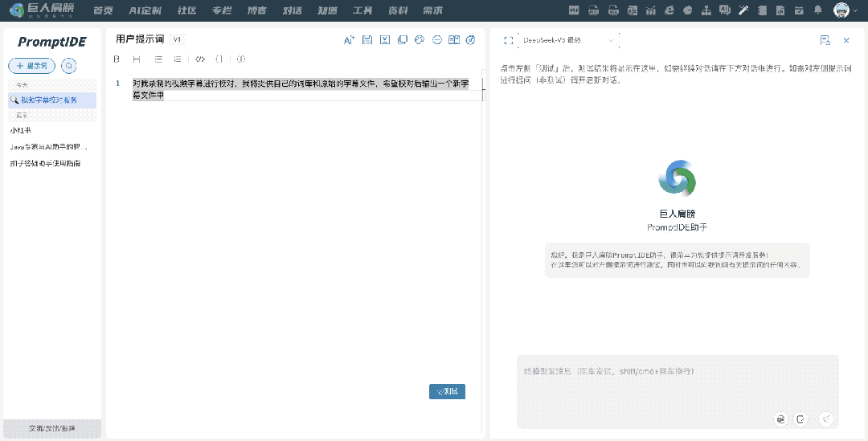Click the prompt text in editor line 1

(301, 89)
